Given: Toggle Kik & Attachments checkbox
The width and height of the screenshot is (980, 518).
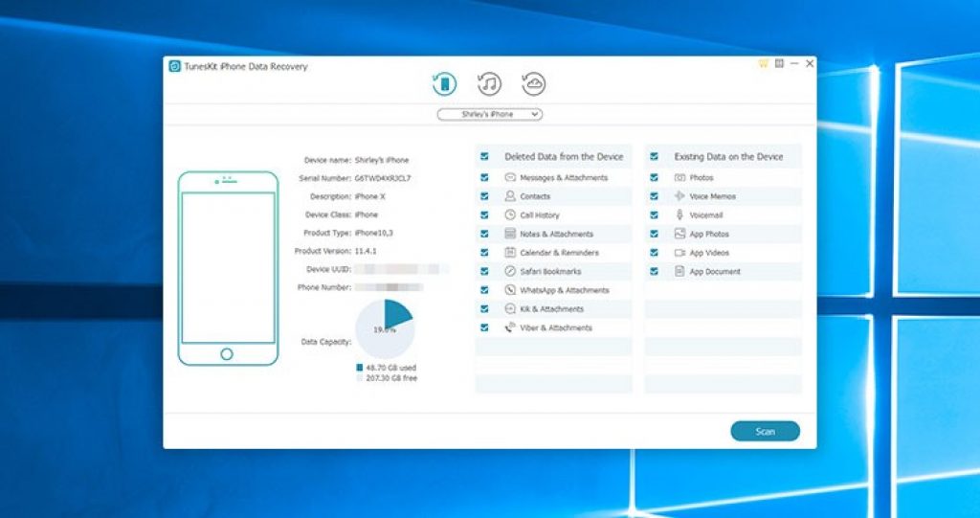Looking at the screenshot, I should pos(484,309).
